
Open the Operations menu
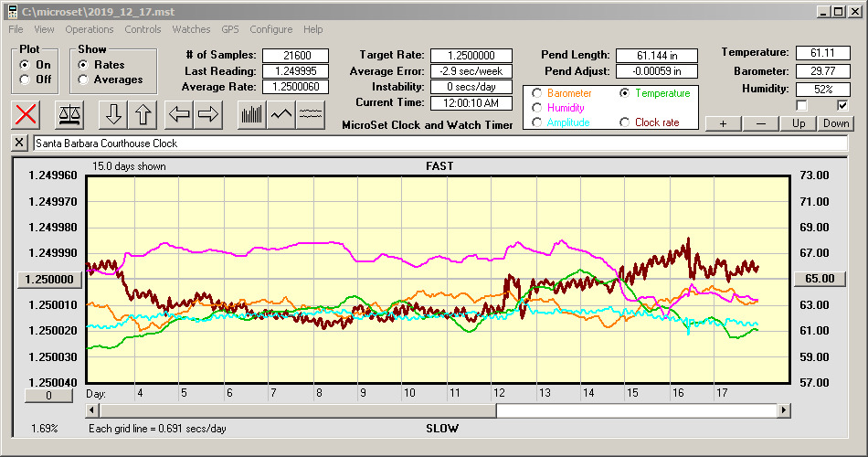tap(90, 29)
